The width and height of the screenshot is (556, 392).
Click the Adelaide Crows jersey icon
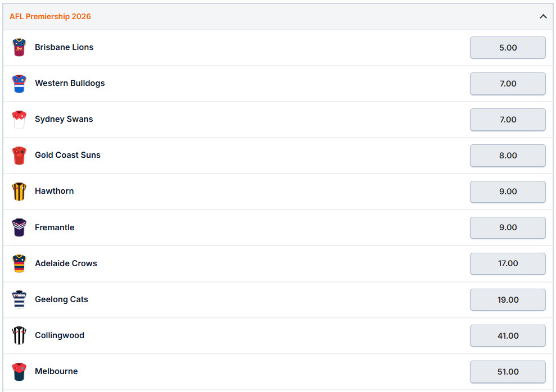point(19,263)
